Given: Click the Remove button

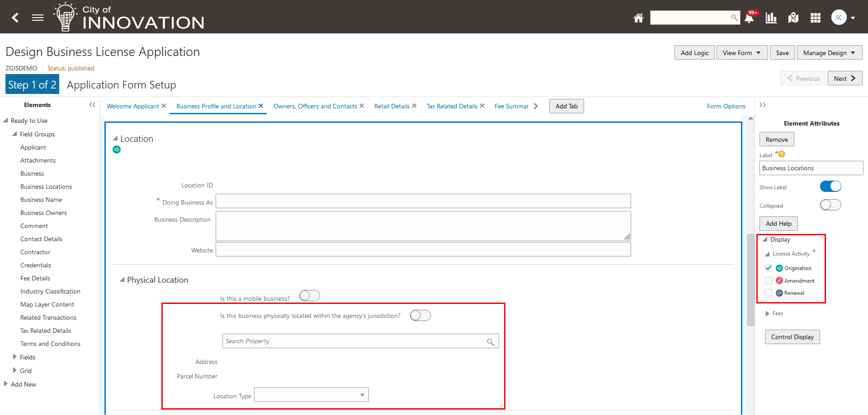Looking at the screenshot, I should pos(777,140).
